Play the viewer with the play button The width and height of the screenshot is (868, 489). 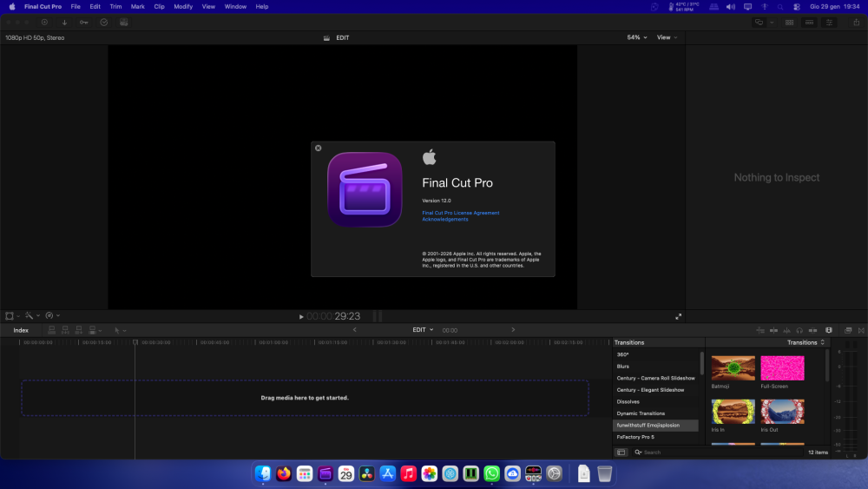point(301,317)
